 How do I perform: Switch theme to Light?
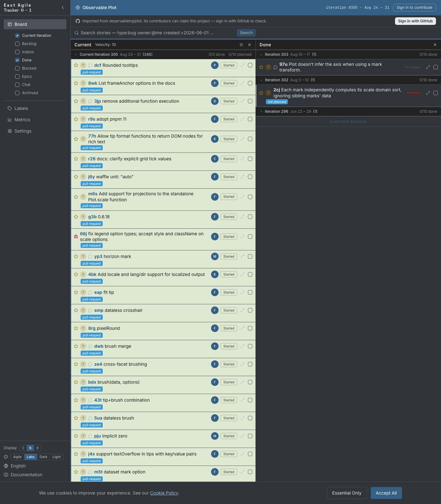point(57,457)
